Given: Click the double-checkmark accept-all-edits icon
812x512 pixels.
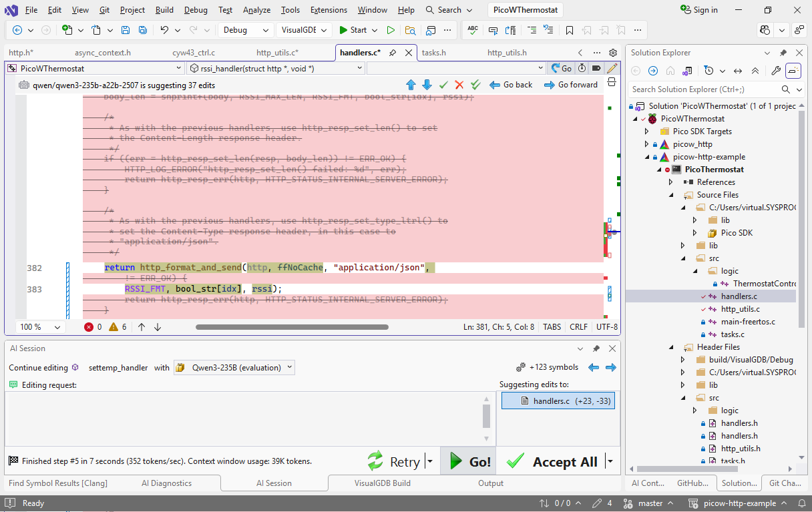Looking at the screenshot, I should point(475,85).
